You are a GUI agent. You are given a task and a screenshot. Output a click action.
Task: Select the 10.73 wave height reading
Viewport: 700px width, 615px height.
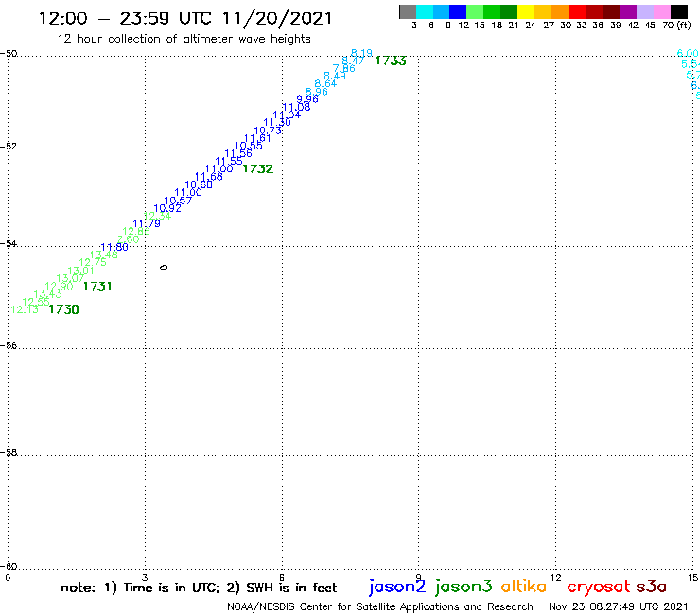point(268,131)
